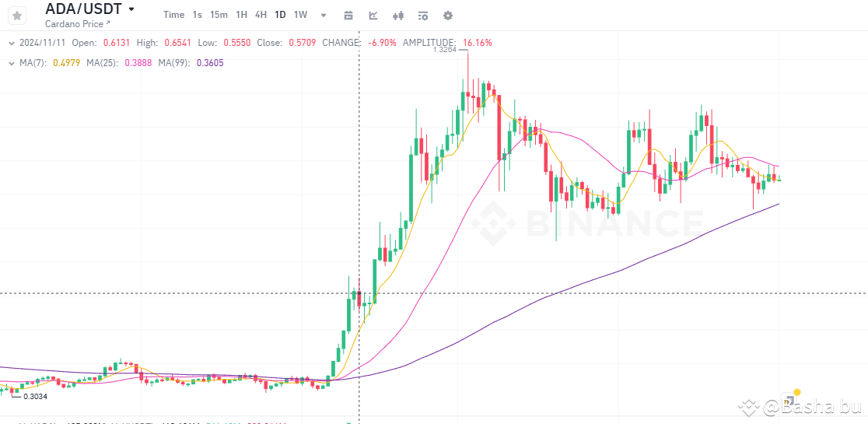Select the 15m interval
Viewport: 868px width, 424px height.
(219, 15)
